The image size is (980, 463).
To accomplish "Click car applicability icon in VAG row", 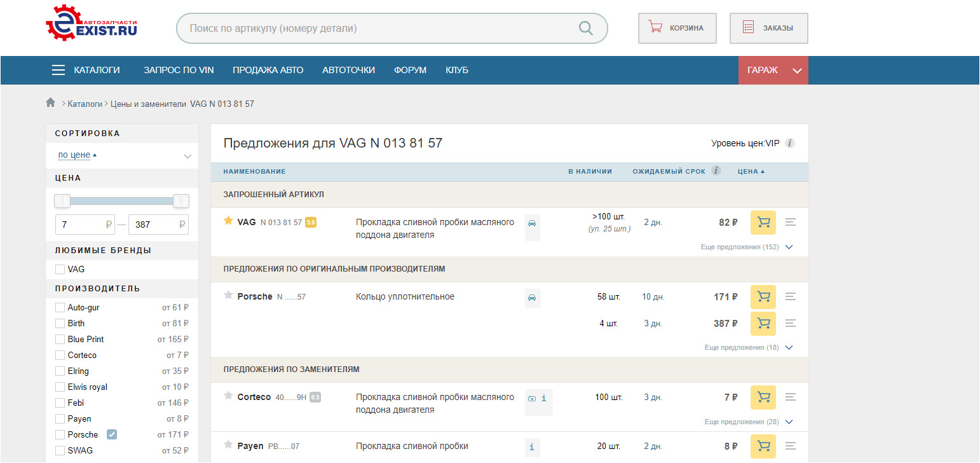I will pyautogui.click(x=532, y=224).
